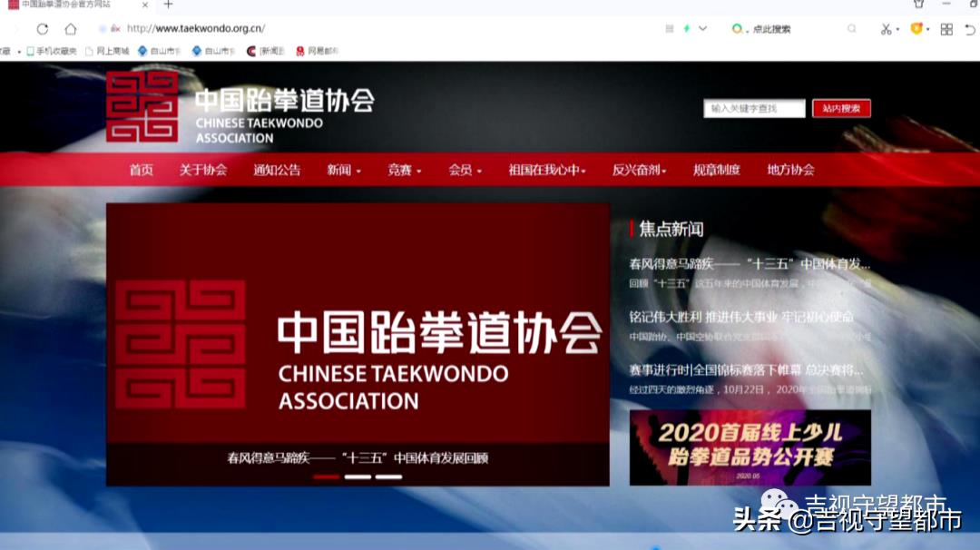Click the green lightning speed mode icon

coord(686,29)
